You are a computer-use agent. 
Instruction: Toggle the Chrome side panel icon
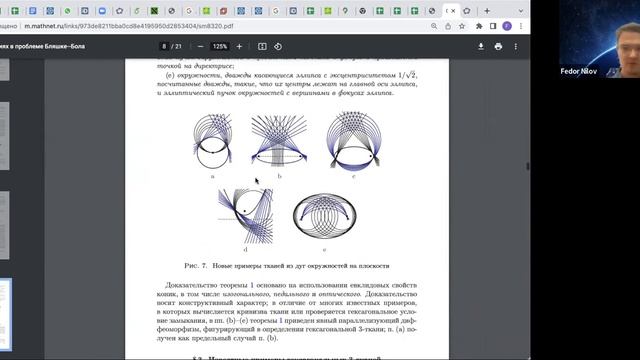coord(493,26)
